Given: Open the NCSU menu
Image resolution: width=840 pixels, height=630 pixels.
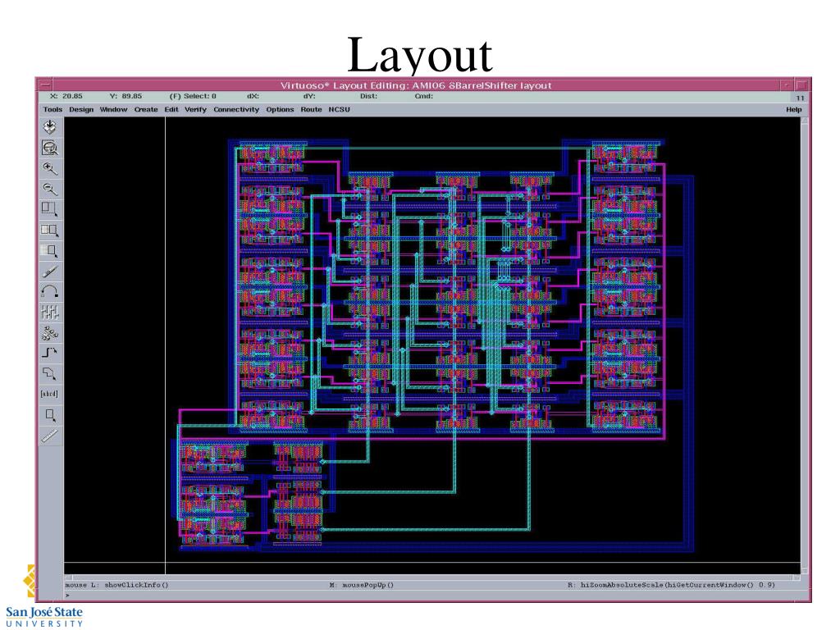Looking at the screenshot, I should [x=339, y=109].
